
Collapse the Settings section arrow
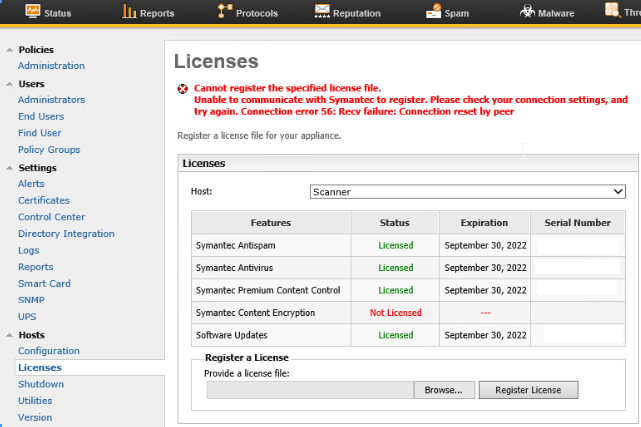[x=9, y=168]
